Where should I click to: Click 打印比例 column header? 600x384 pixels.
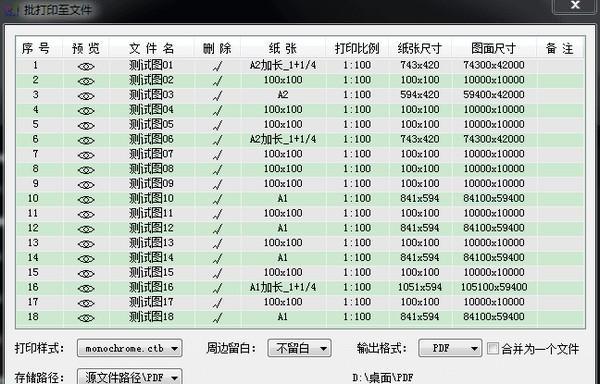(x=357, y=48)
